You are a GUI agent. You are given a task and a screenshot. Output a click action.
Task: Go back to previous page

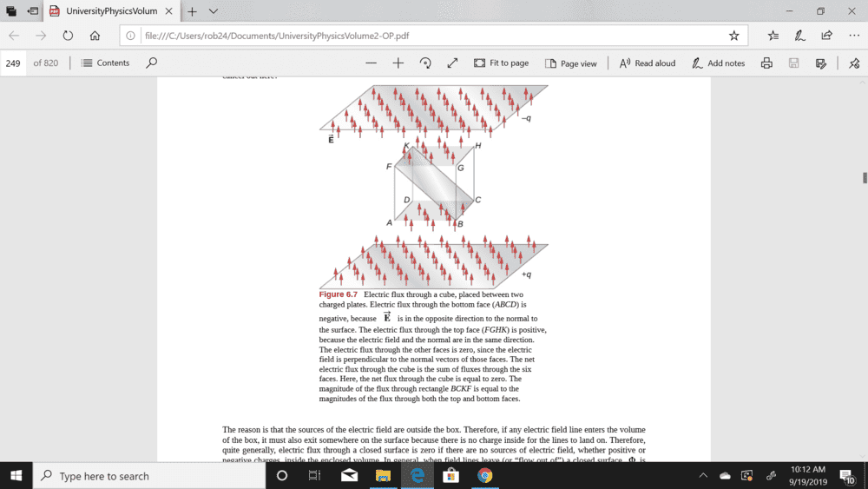pyautogui.click(x=14, y=36)
